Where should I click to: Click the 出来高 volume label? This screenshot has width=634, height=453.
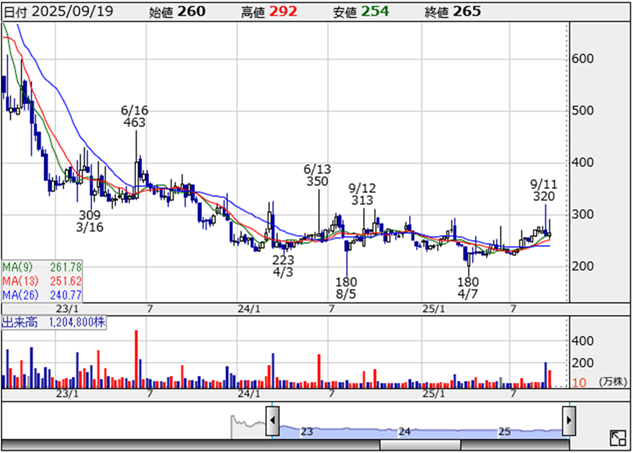[20, 323]
